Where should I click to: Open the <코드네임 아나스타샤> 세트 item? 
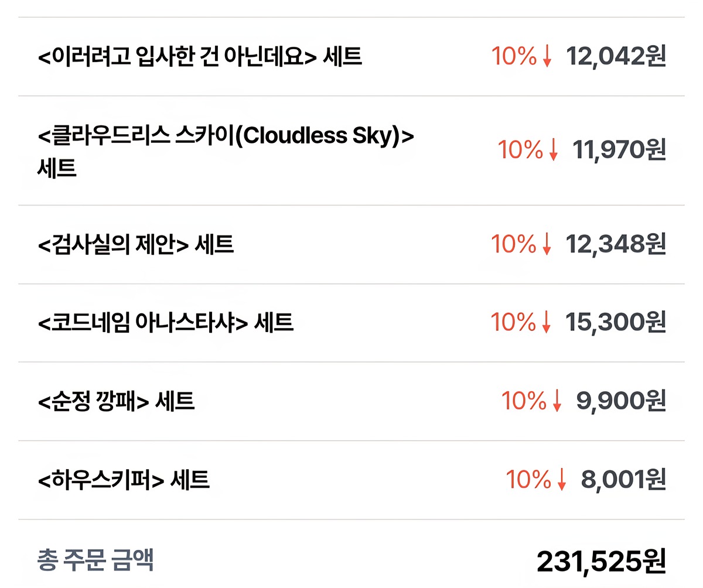[x=165, y=323]
